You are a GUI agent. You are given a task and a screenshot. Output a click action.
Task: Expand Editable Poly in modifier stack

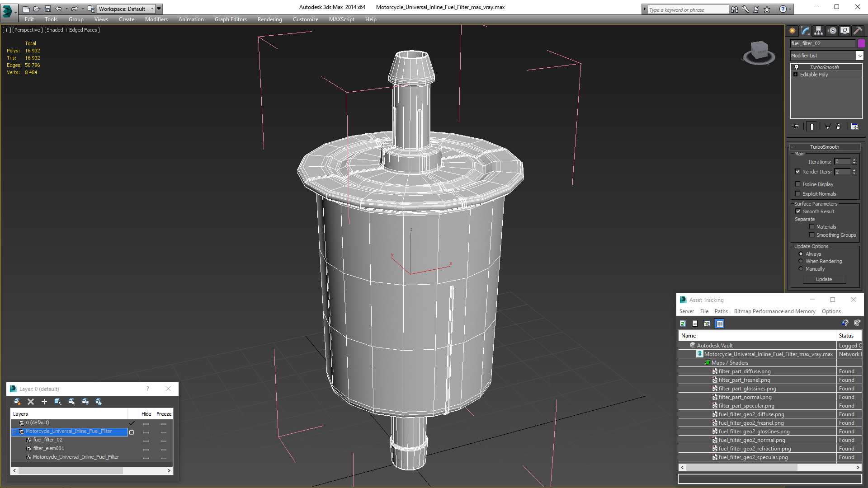pyautogui.click(x=795, y=75)
